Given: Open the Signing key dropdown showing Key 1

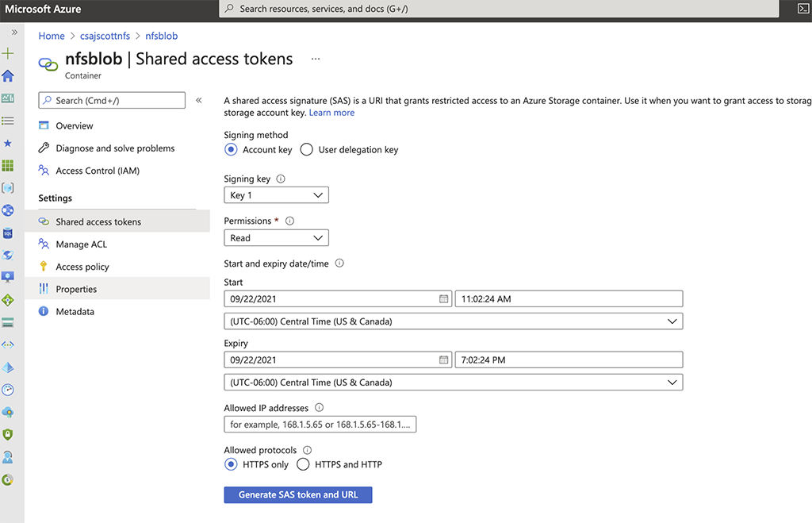Looking at the screenshot, I should point(276,195).
